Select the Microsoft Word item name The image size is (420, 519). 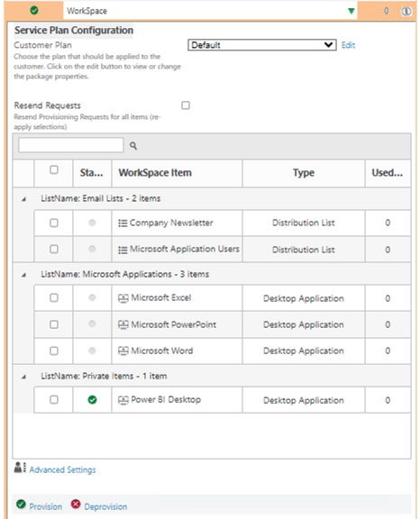[x=162, y=351]
